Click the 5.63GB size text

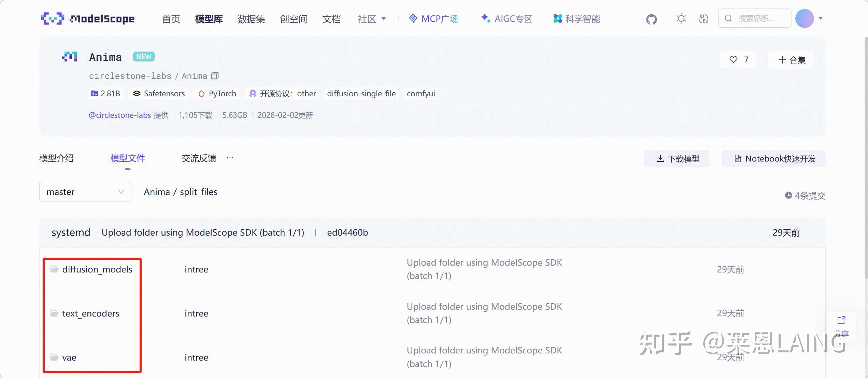click(234, 115)
